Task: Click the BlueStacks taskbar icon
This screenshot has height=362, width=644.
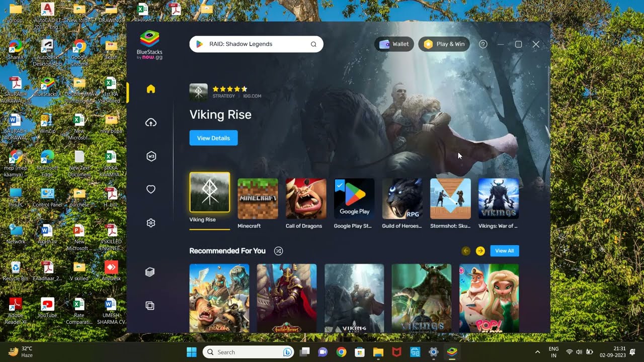Action: [452, 352]
